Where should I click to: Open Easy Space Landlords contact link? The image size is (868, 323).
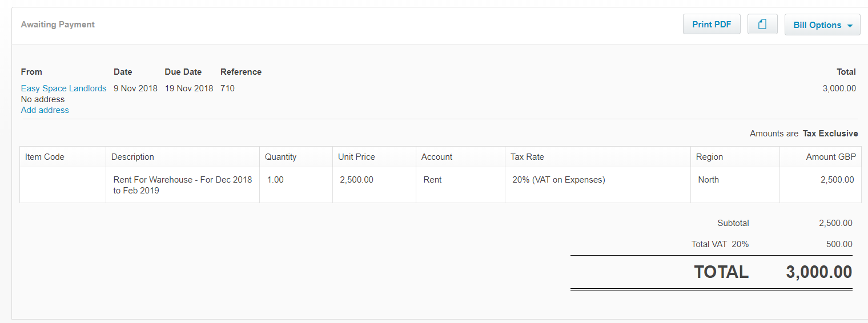(x=63, y=88)
